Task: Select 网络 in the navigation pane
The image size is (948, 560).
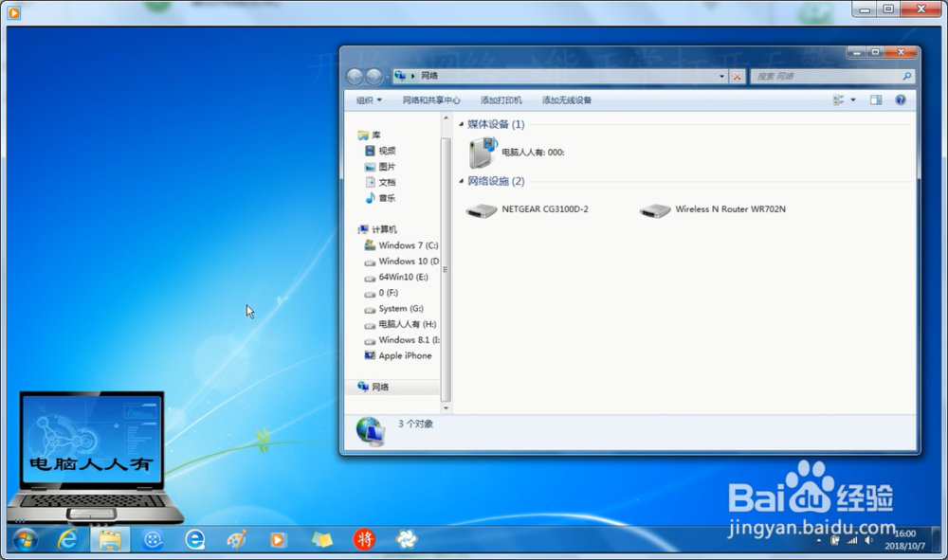Action: [x=373, y=387]
